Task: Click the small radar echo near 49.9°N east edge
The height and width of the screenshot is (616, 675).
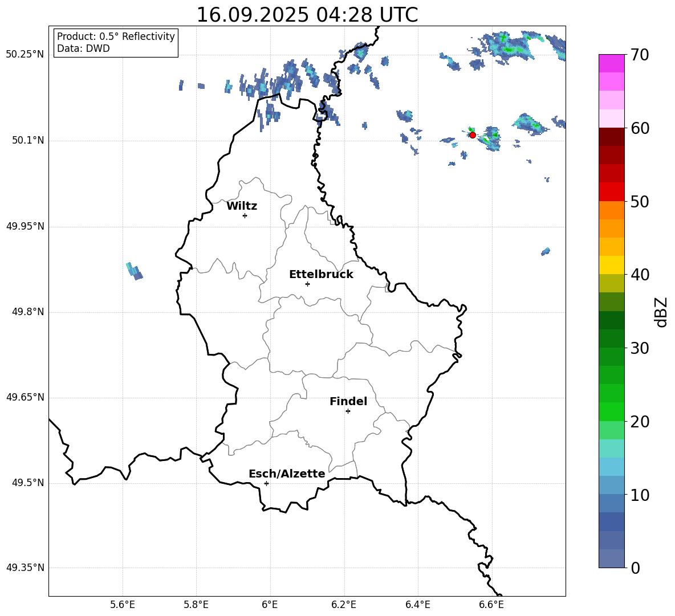Action: coord(546,251)
